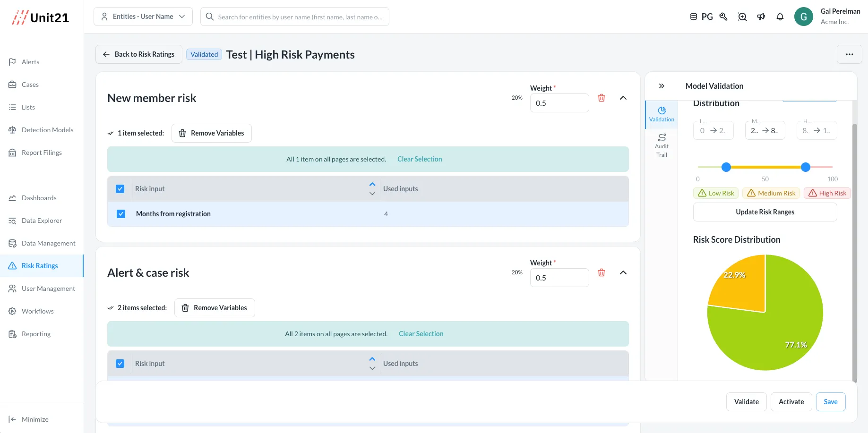Open notifications bell
This screenshot has height=433, width=868.
(780, 17)
